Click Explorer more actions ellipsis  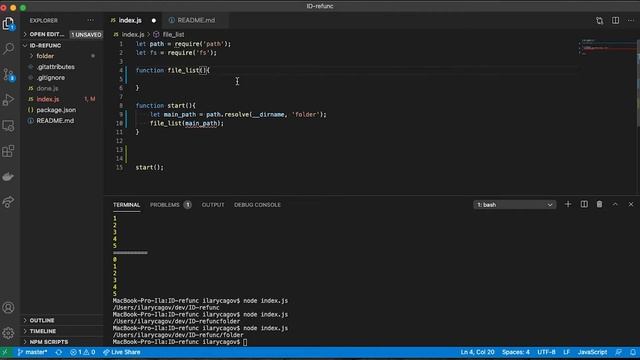(x=91, y=20)
